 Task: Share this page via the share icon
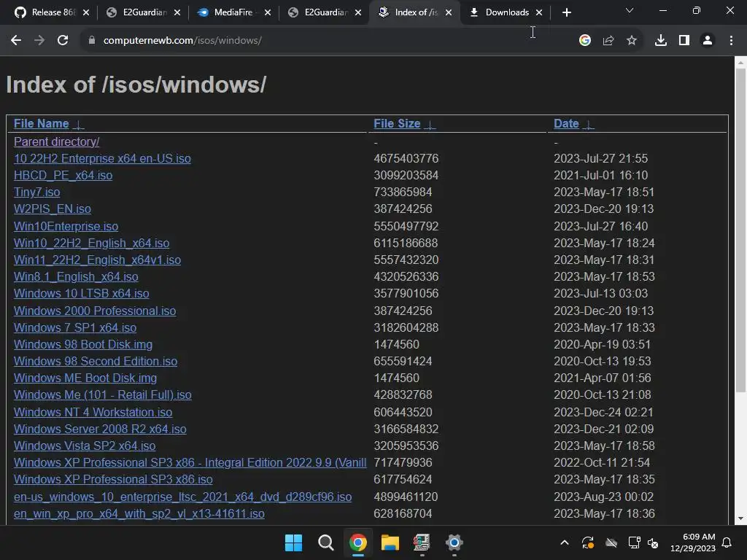[x=608, y=41]
